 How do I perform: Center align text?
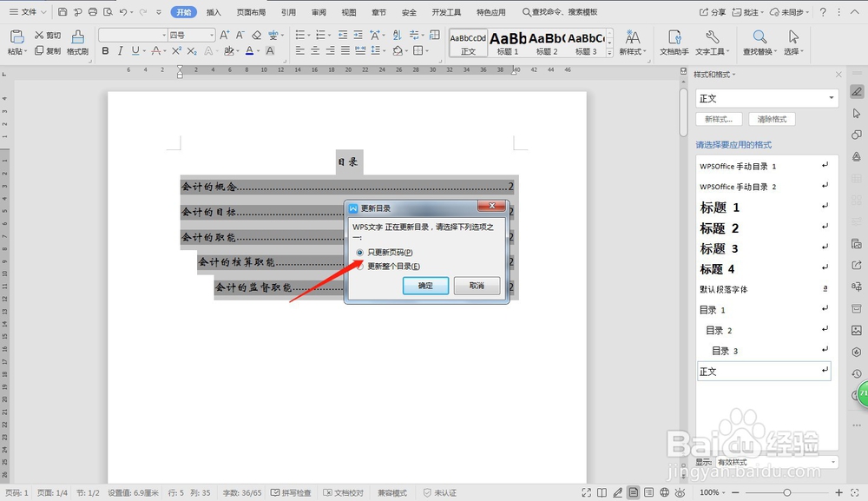315,51
